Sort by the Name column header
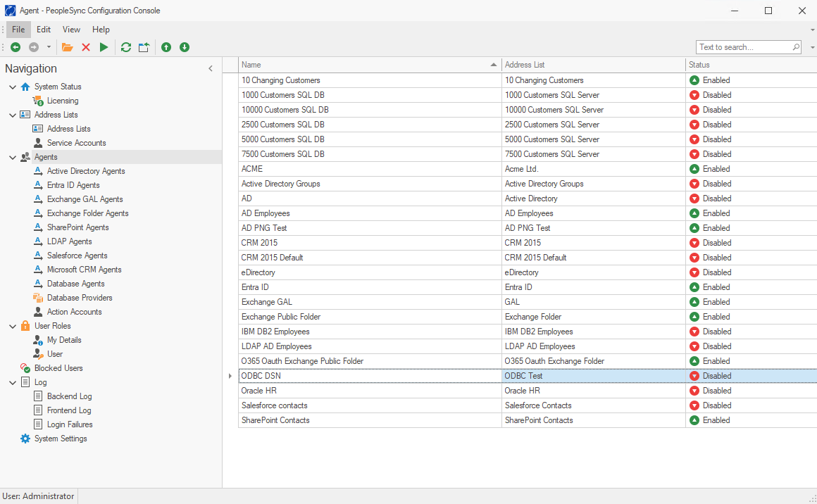Viewport: 817px width, 504px height. (370, 65)
